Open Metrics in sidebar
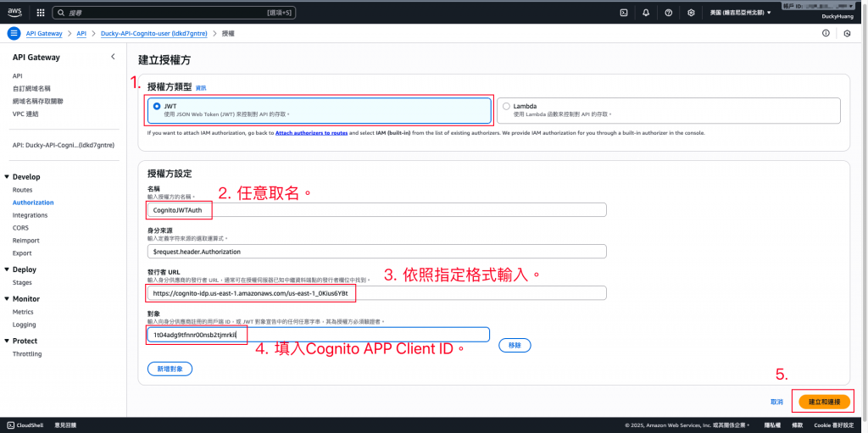The image size is (868, 433). tap(23, 312)
